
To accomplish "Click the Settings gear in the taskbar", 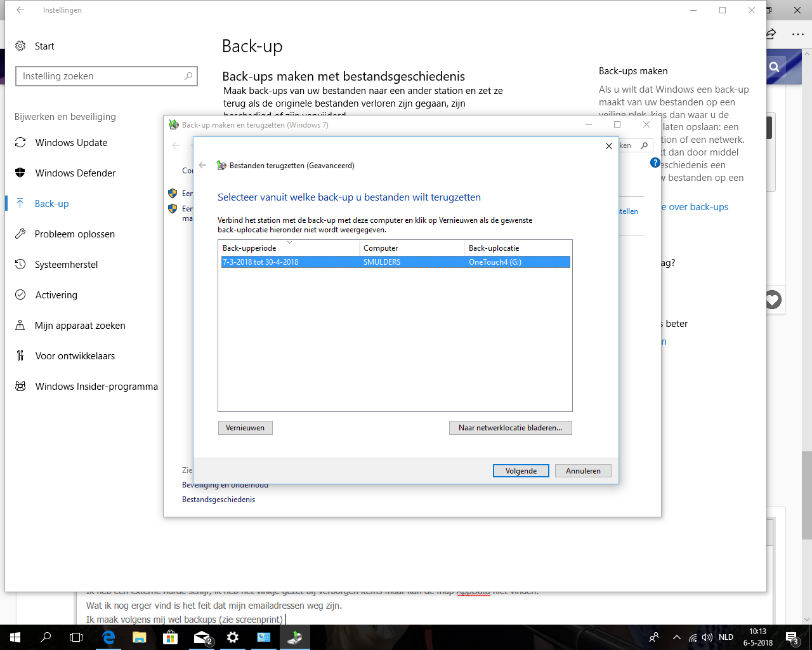I will pyautogui.click(x=233, y=637).
